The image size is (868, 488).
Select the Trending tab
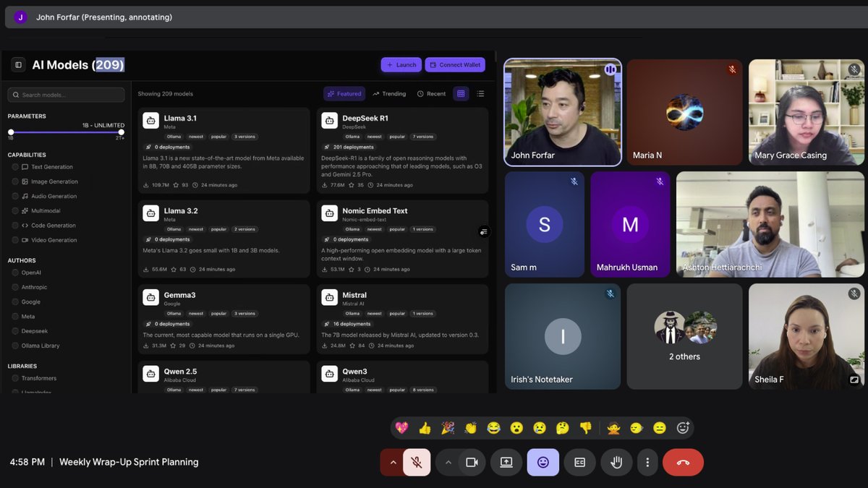(x=389, y=93)
